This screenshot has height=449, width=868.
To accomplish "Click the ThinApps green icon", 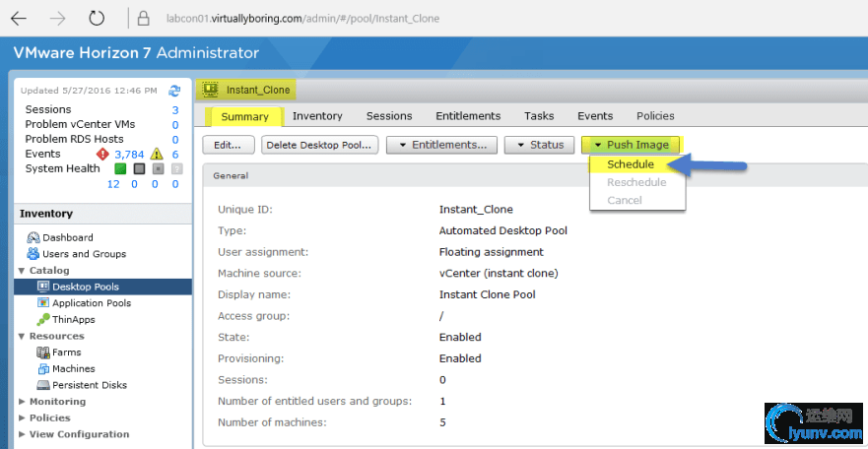I will coord(43,320).
